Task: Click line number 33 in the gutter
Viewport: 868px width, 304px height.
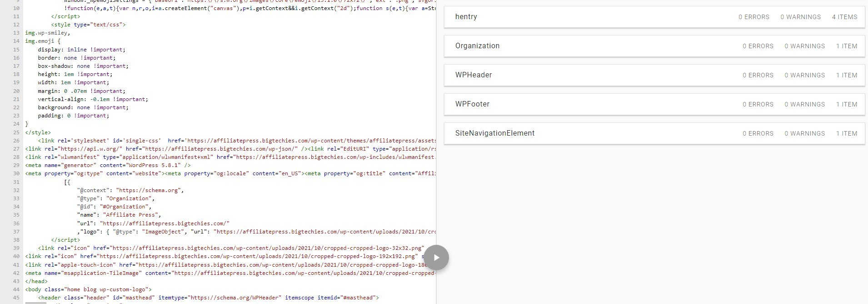Action: pos(16,198)
